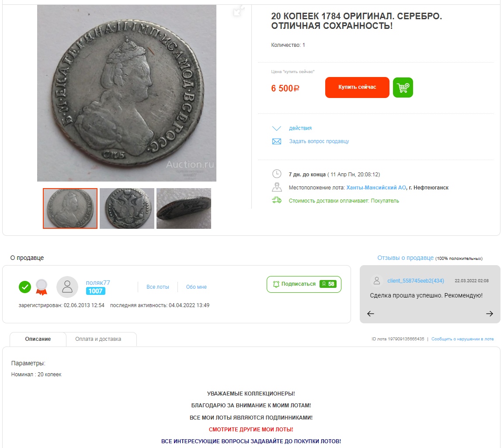
Task: Open "Отзывы о продавце" reviews link
Action: (x=405, y=258)
